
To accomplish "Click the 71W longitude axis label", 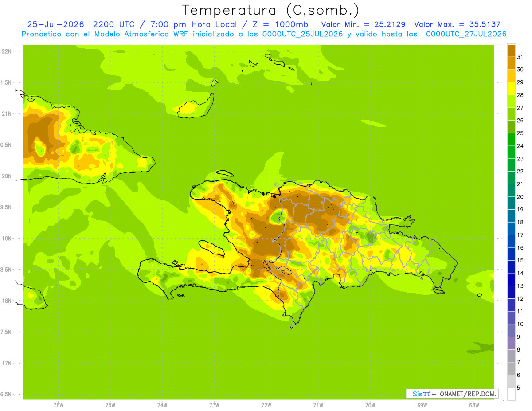I will [318, 405].
